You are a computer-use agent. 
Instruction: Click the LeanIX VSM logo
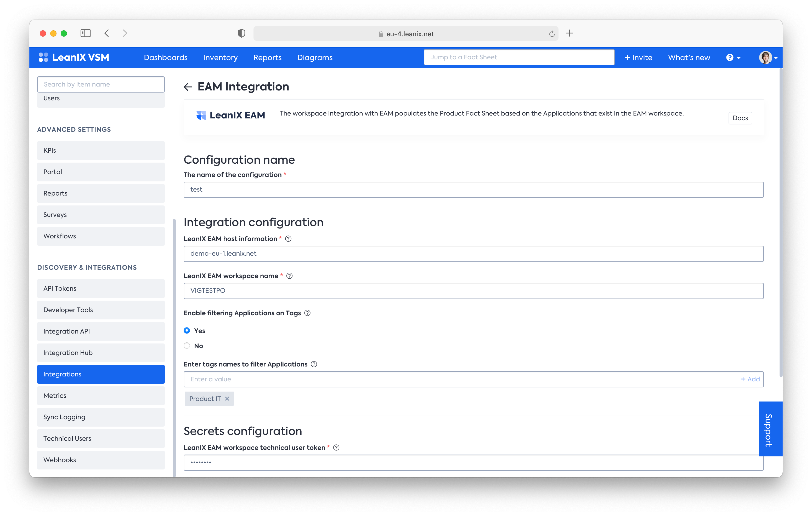pos(74,57)
